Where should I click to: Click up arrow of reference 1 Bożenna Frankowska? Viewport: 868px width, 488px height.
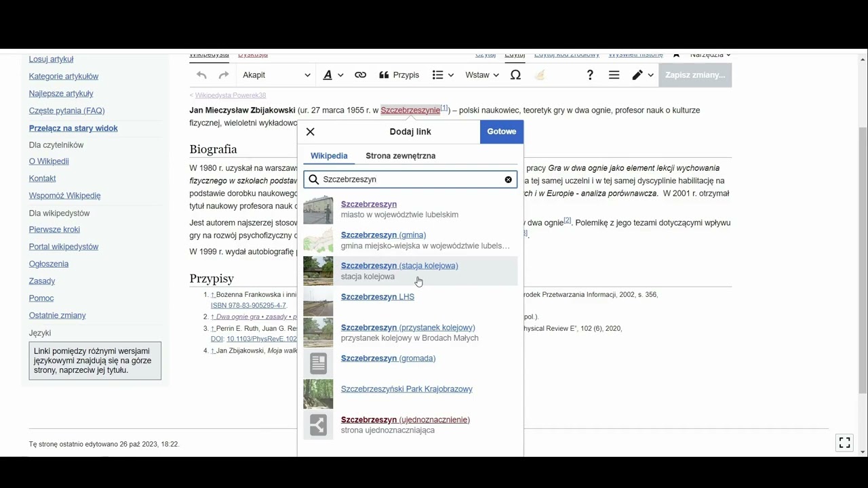point(213,295)
